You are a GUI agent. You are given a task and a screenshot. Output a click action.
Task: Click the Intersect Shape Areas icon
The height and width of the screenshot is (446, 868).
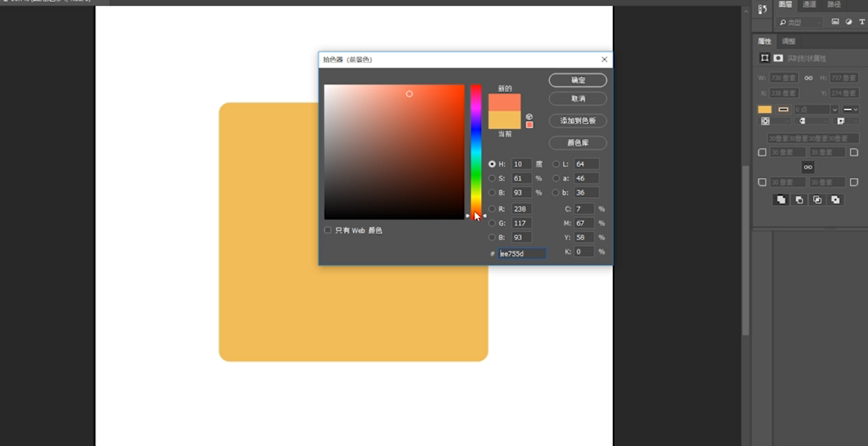[817, 200]
